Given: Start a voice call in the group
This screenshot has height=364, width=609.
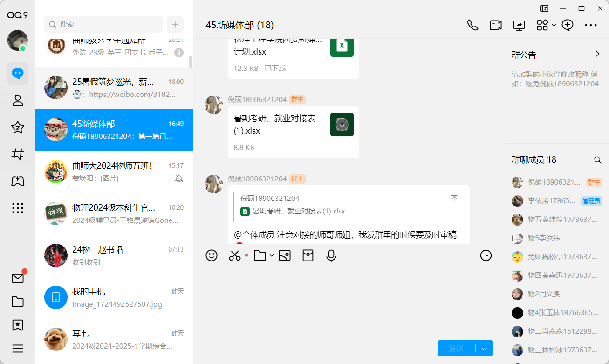Looking at the screenshot, I should [472, 25].
